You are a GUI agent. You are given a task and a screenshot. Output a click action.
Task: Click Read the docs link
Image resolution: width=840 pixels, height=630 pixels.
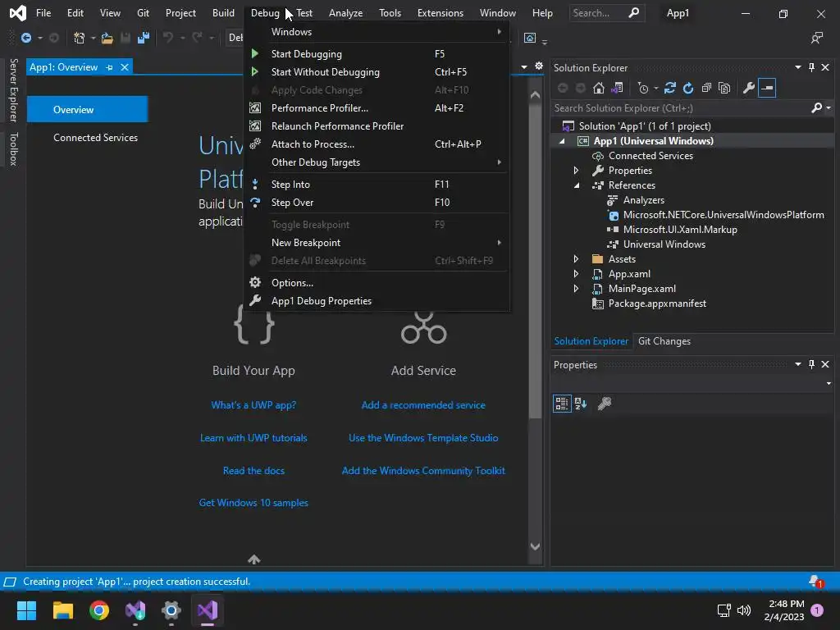tap(253, 470)
